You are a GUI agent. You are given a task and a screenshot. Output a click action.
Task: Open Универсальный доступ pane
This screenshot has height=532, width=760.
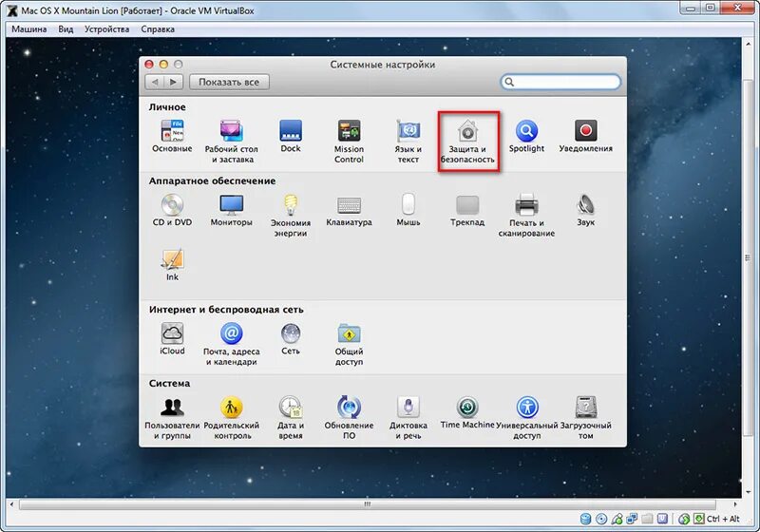(x=527, y=418)
